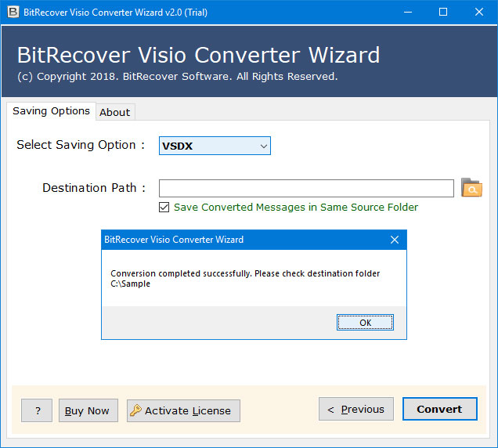Close the conversion completed dialog with X
This screenshot has height=448, width=498.
395,240
